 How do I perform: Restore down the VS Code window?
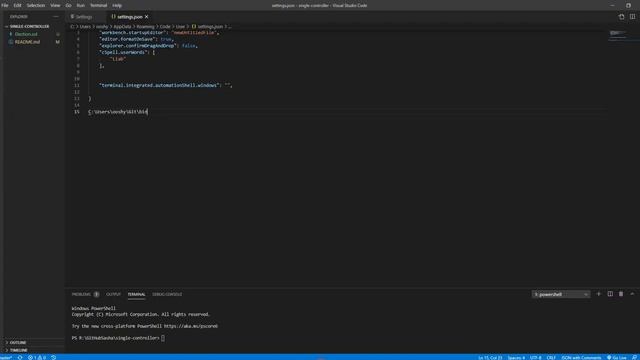tap(628, 6)
